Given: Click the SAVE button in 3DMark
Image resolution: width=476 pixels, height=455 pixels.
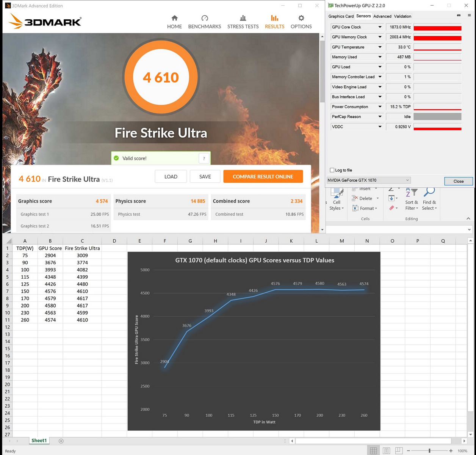Looking at the screenshot, I should coord(205,176).
